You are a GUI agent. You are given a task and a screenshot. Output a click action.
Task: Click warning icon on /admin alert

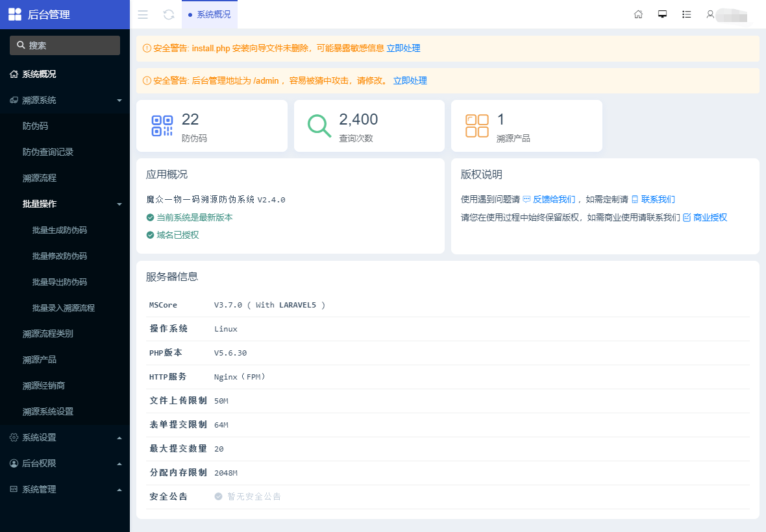147,80
